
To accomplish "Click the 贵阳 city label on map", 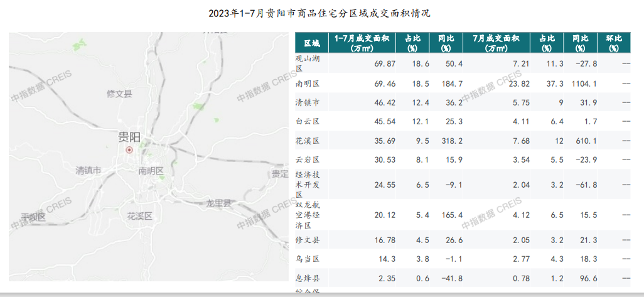I will [129, 137].
